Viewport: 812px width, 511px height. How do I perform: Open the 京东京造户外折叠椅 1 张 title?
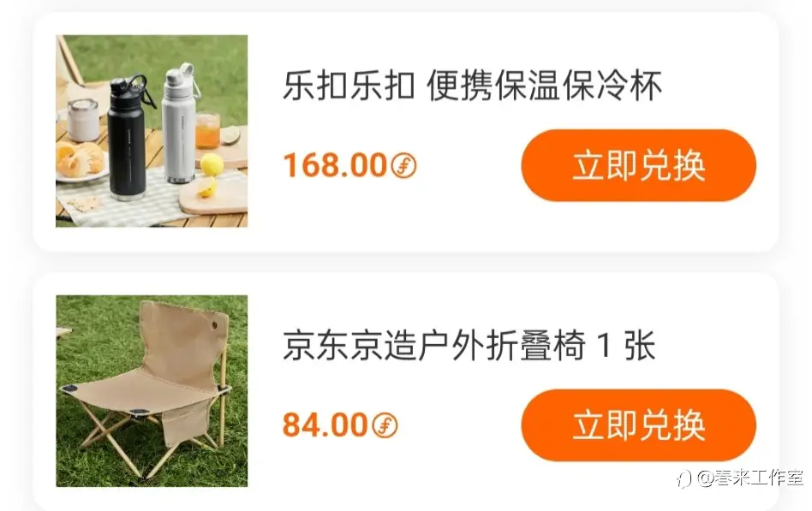[469, 345]
